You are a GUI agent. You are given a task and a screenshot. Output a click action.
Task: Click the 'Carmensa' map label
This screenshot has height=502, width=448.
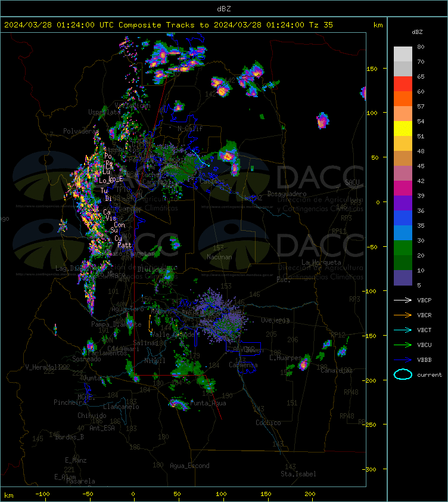point(243,365)
